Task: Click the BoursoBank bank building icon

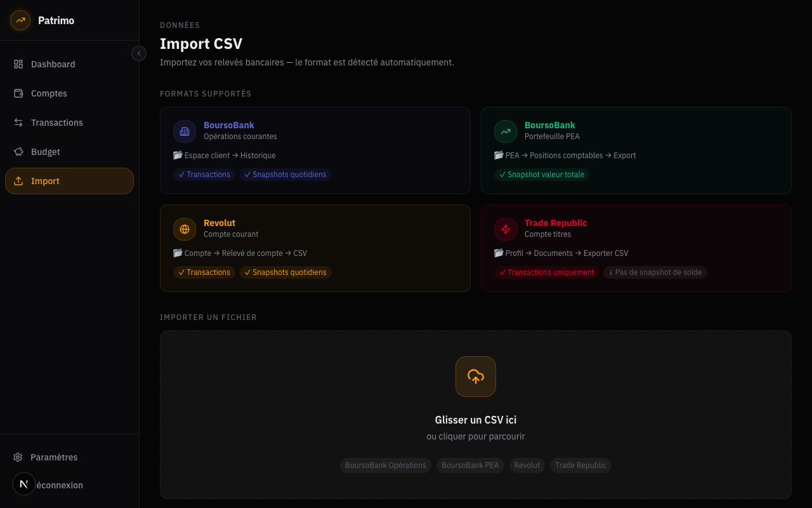Action: pyautogui.click(x=184, y=131)
